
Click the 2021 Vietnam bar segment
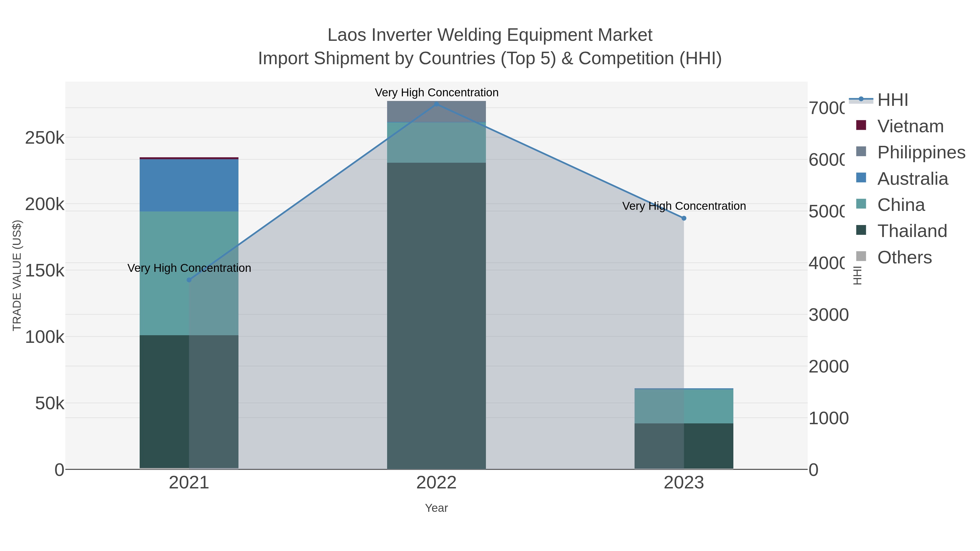[189, 158]
